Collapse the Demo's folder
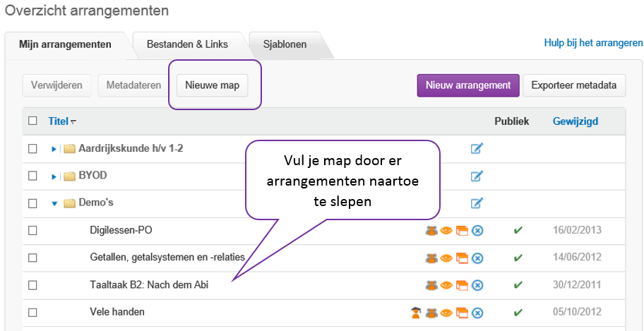The height and width of the screenshot is (331, 644). (x=54, y=203)
